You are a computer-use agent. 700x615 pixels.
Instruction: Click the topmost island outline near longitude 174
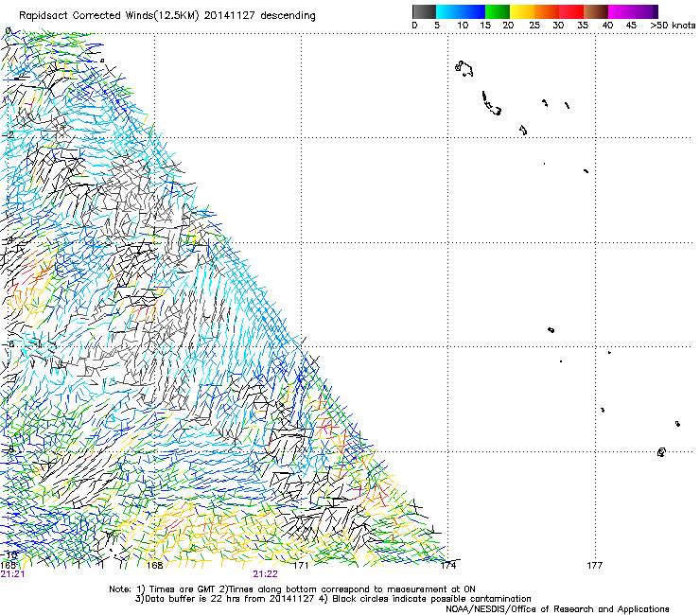point(464,69)
